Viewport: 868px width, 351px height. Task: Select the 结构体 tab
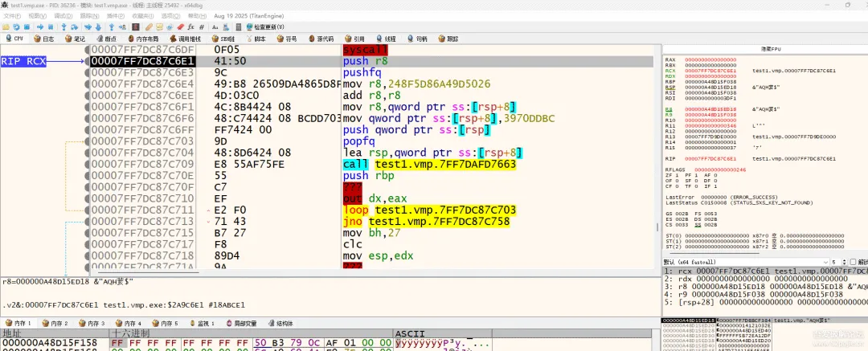click(x=280, y=323)
